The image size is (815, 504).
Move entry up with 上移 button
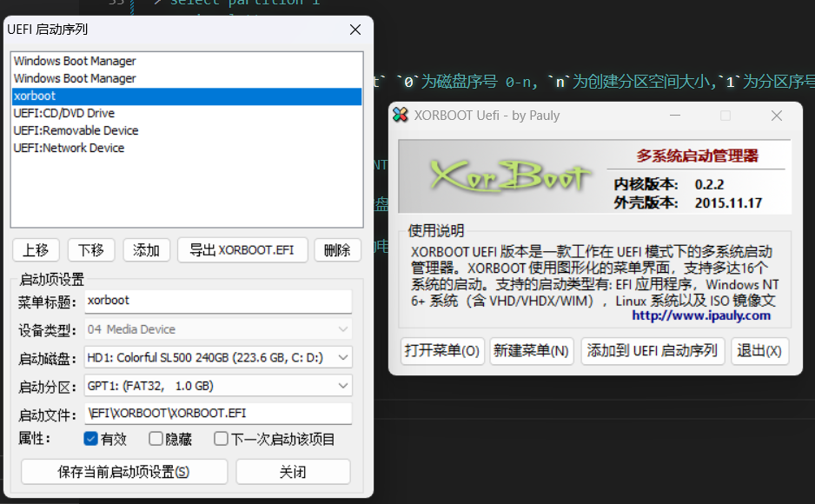pyautogui.click(x=36, y=250)
